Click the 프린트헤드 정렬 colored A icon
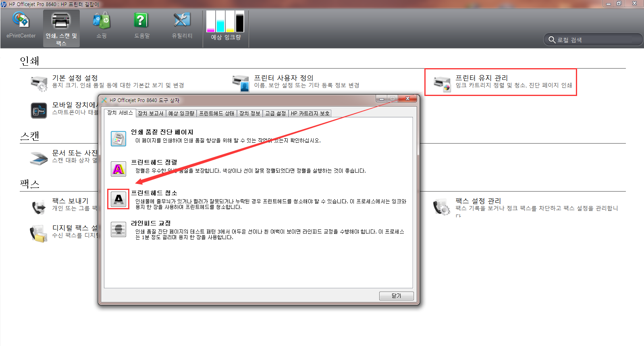 point(118,169)
